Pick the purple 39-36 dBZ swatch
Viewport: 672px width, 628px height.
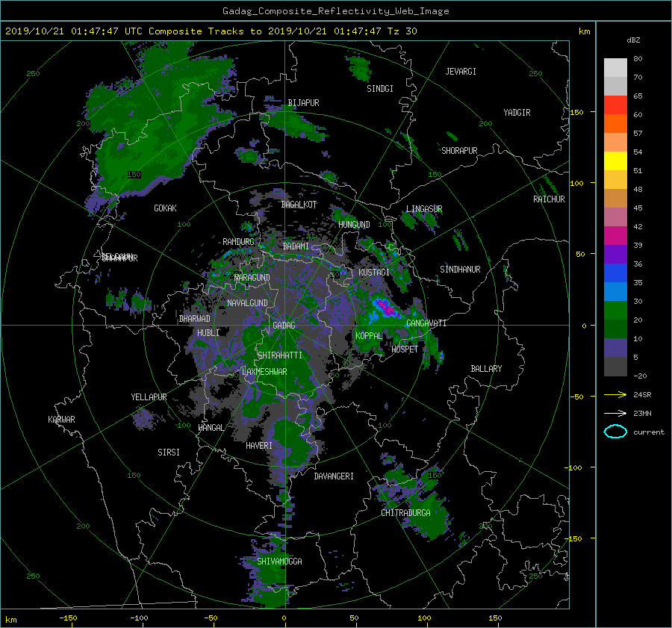click(615, 255)
